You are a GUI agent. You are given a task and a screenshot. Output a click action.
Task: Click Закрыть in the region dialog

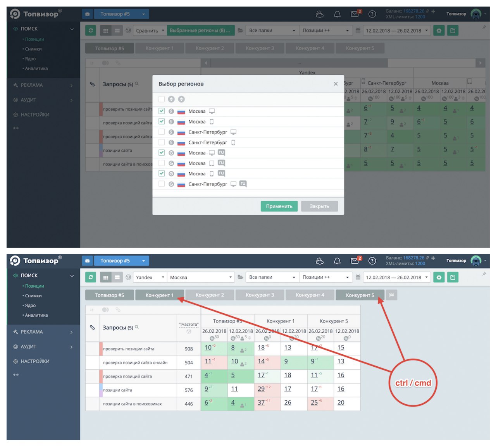[319, 206]
